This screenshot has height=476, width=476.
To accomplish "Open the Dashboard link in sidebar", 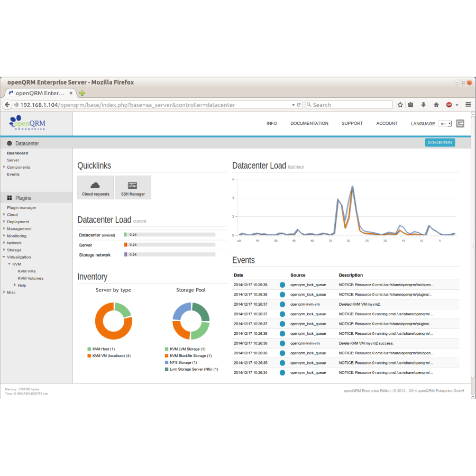I will (x=17, y=153).
